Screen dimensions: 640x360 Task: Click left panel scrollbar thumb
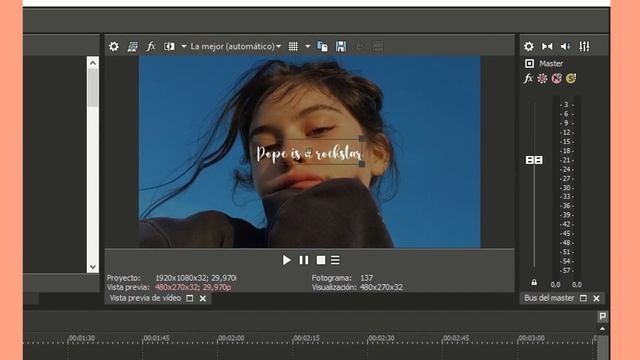click(93, 87)
